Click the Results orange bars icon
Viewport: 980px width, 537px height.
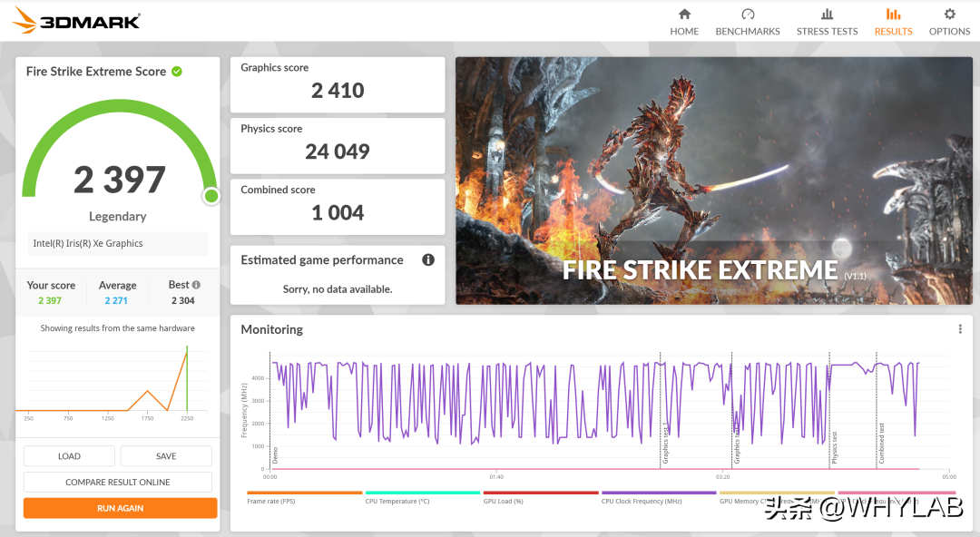coord(893,14)
